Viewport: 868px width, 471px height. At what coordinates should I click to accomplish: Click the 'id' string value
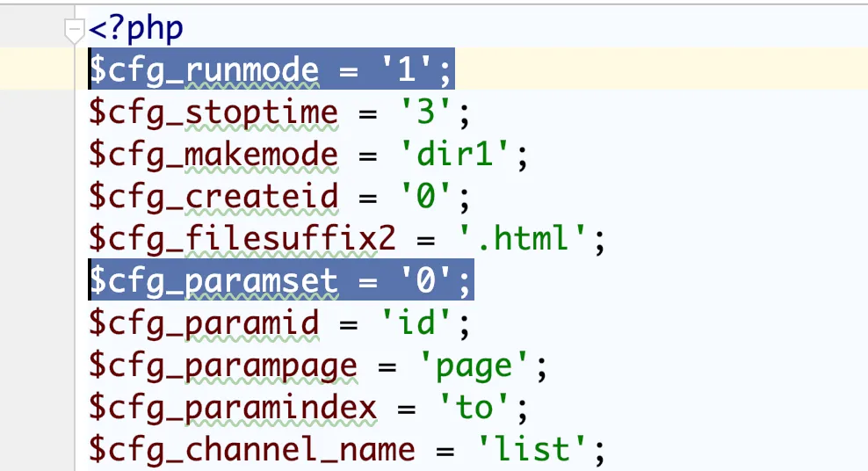point(415,323)
